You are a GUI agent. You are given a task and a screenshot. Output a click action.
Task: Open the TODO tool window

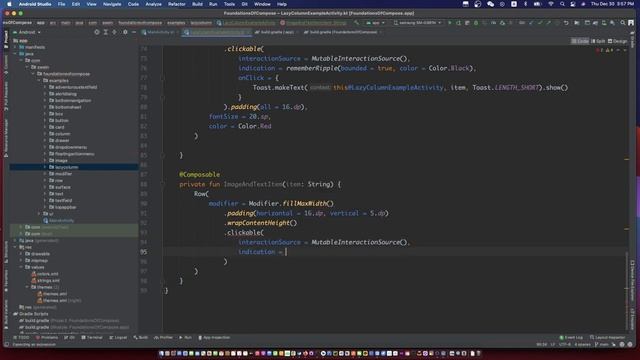coord(21,338)
